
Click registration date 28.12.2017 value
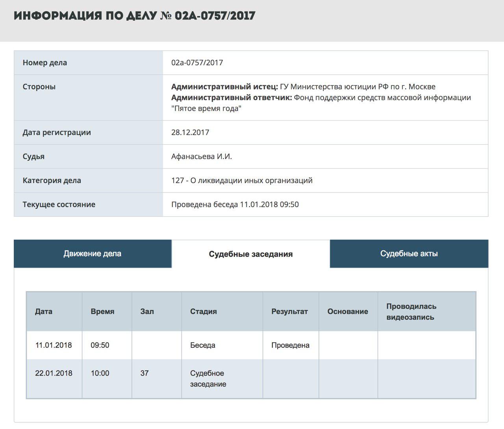tap(190, 132)
